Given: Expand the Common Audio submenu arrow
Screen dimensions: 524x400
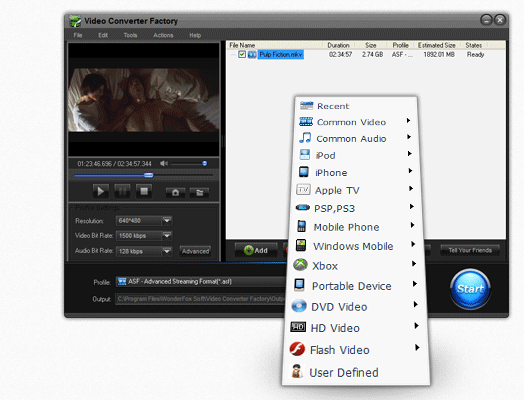Looking at the screenshot, I should click(409, 137).
